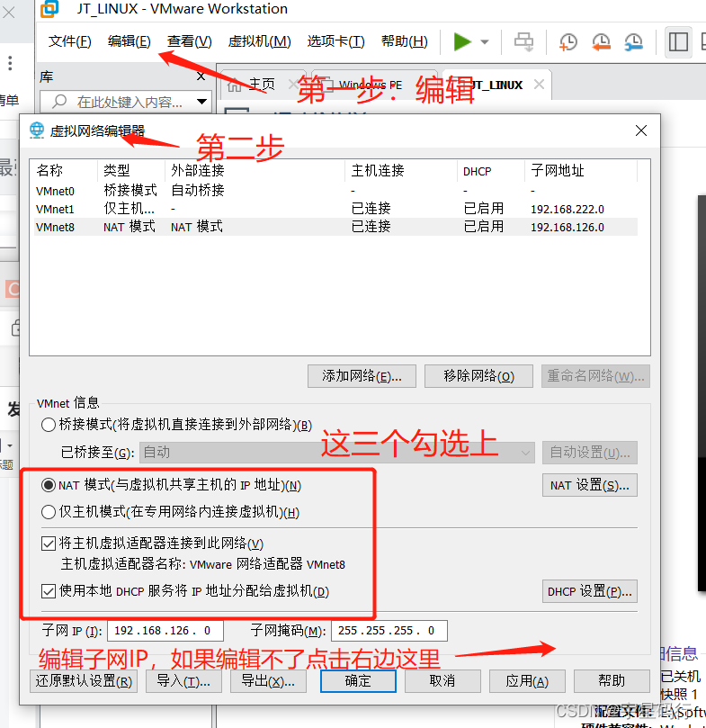Viewport: 706px width, 728px height.
Task: Click the 重命名网络(W)... button
Action: click(595, 376)
